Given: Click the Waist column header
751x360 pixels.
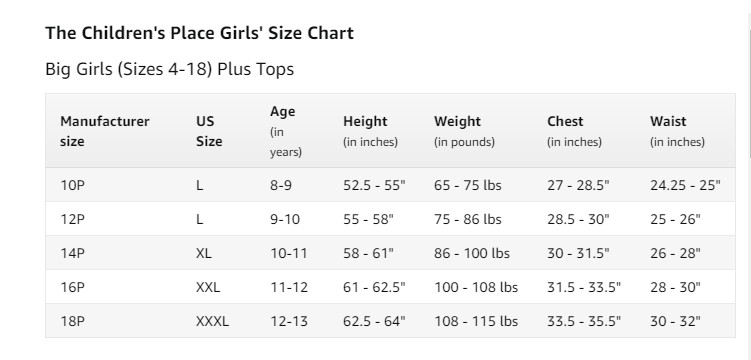Looking at the screenshot, I should pos(677,131).
